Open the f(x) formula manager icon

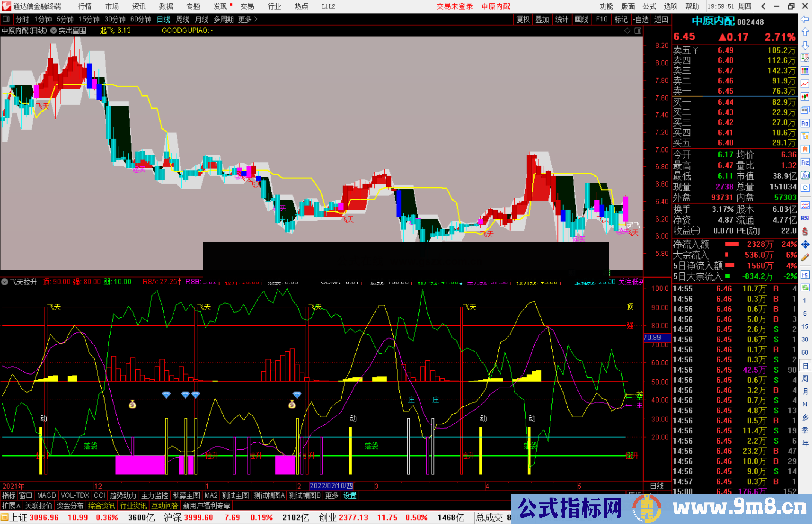[805, 175]
